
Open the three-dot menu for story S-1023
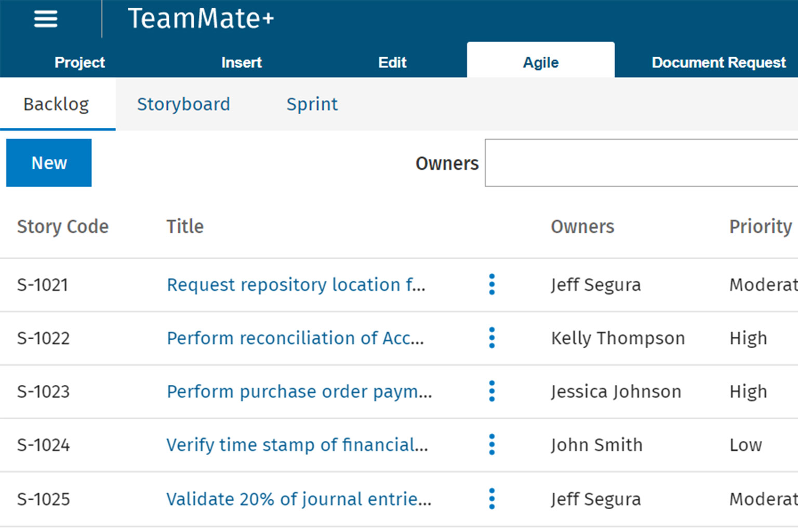pos(491,391)
